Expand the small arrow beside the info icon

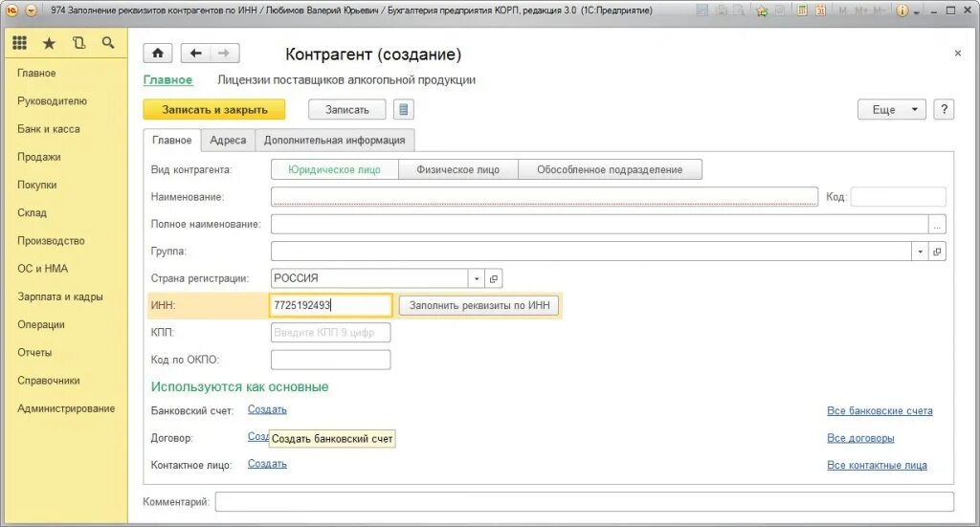[x=917, y=11]
